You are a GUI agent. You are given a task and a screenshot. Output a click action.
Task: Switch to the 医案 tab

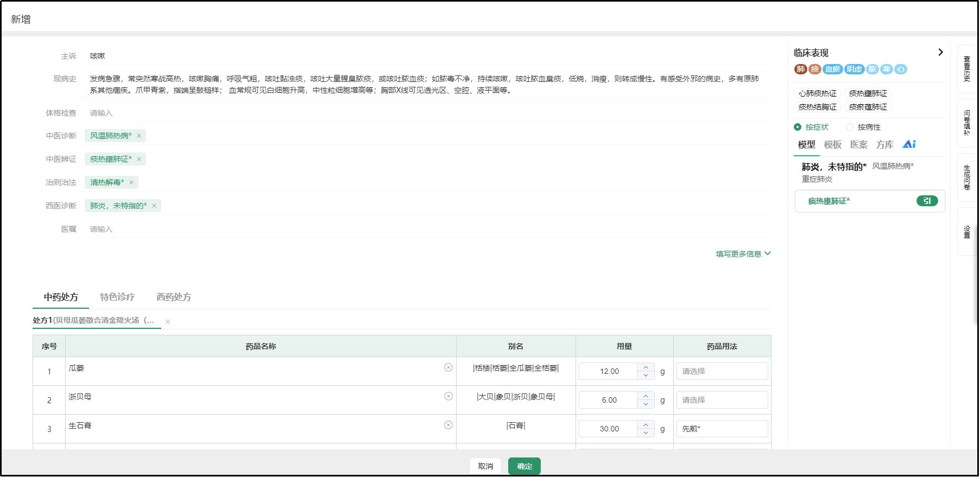coord(858,144)
